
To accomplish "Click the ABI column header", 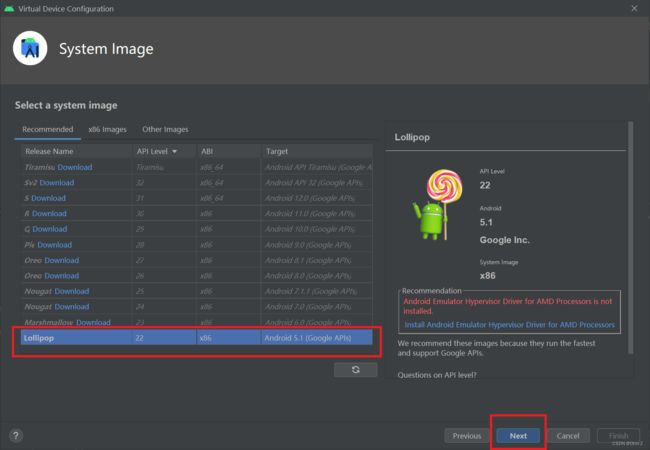I will click(x=229, y=151).
